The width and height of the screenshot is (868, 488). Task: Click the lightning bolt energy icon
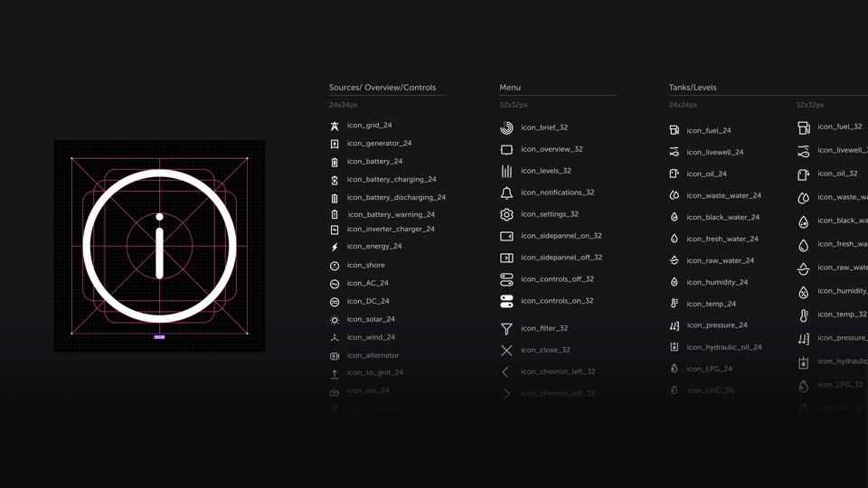click(335, 247)
